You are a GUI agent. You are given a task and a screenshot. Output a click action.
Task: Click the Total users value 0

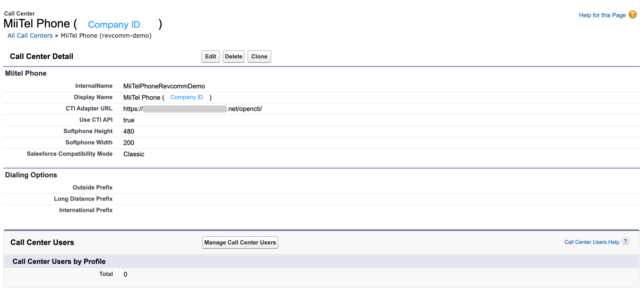(x=125, y=274)
